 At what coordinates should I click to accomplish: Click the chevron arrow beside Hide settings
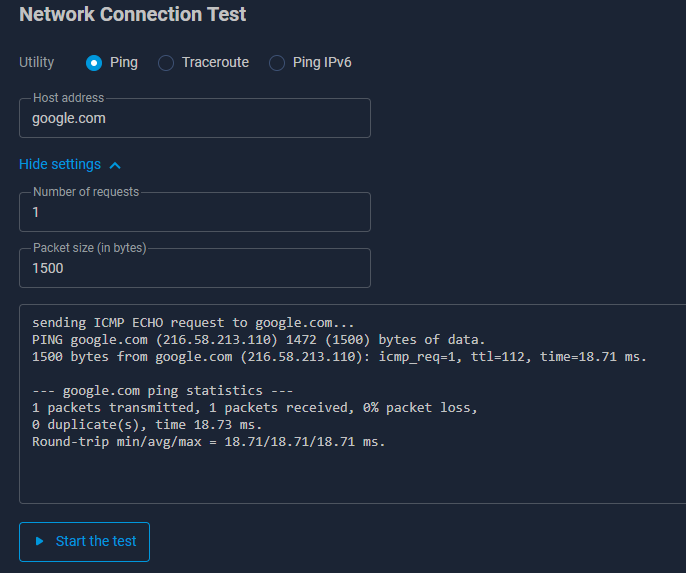coord(115,165)
